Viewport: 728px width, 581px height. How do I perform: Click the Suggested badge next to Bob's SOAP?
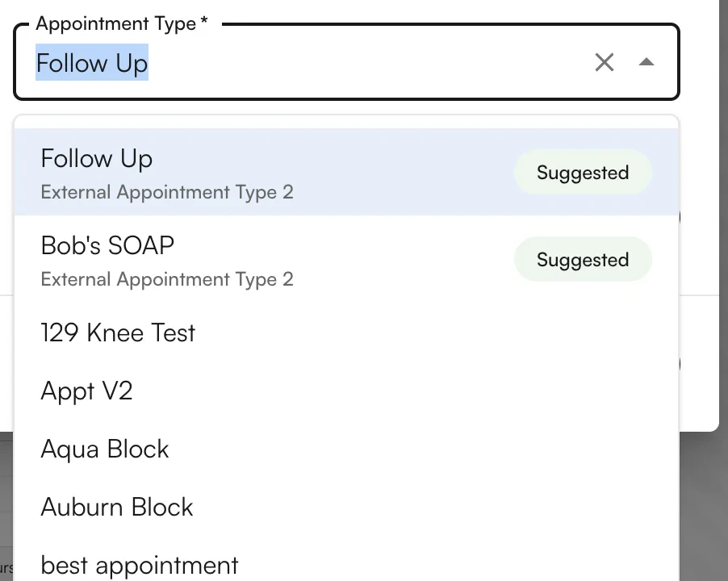click(x=583, y=259)
